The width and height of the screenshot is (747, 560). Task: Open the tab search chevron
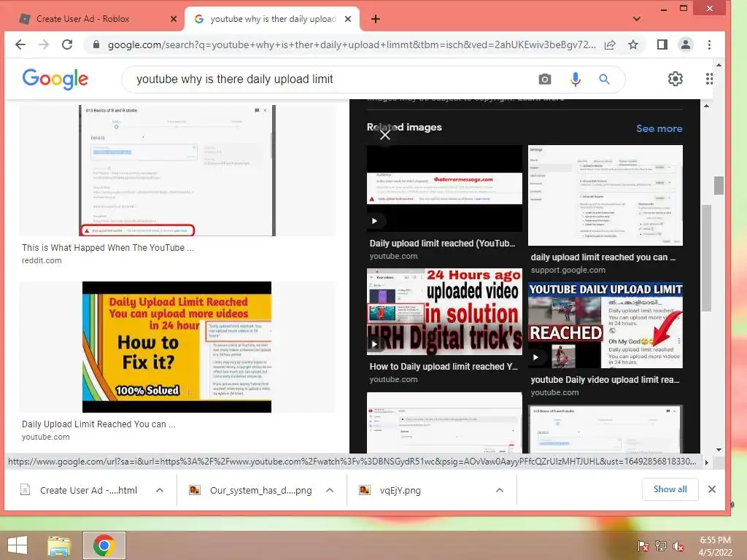[x=636, y=19]
